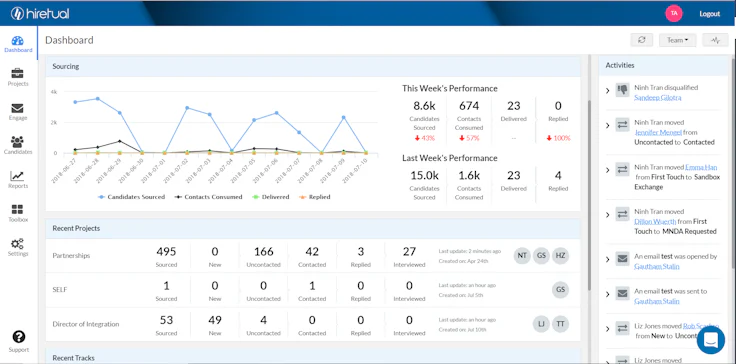This screenshot has height=364, width=736.
Task: Click GS member avatar on SELF project
Action: pos(560,290)
